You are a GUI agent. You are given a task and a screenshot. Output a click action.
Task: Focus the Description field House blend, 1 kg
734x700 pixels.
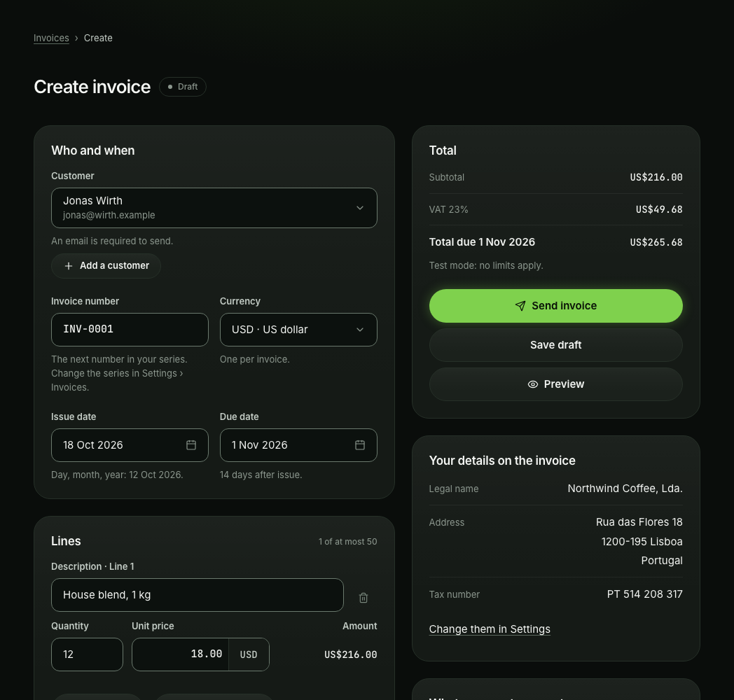(x=197, y=595)
